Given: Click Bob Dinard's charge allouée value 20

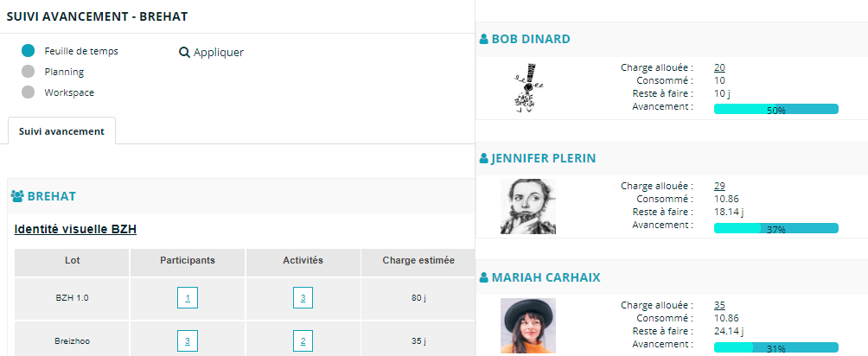Looking at the screenshot, I should 719,67.
